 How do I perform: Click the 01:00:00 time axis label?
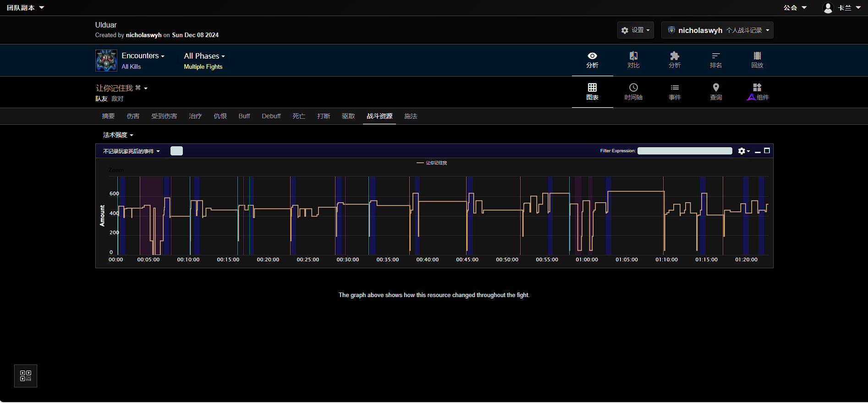point(587,260)
